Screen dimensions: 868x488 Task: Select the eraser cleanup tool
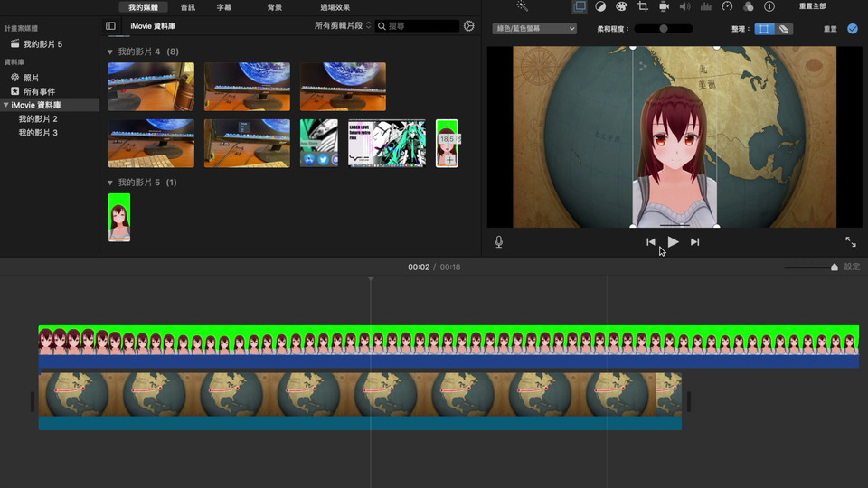click(x=784, y=29)
